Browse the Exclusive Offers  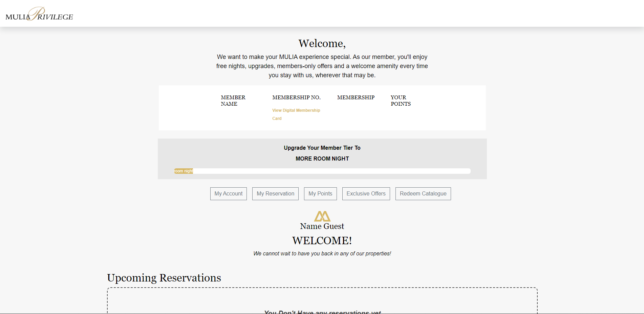tap(366, 193)
